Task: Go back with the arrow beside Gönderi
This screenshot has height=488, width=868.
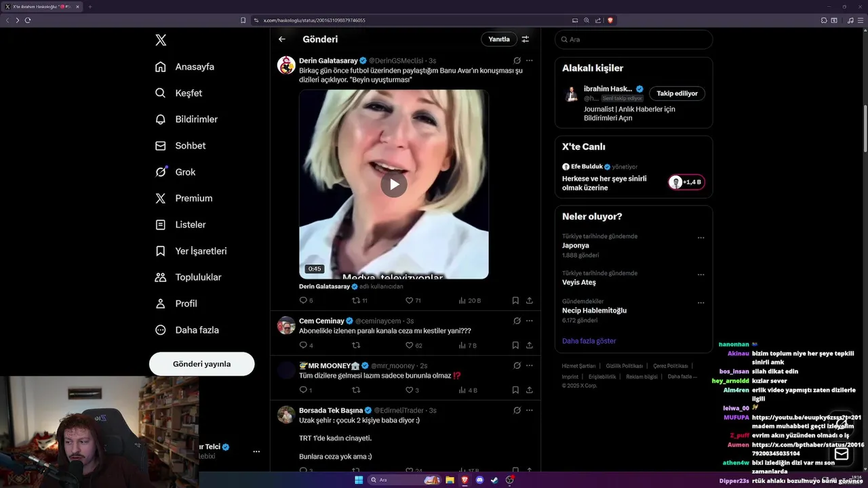Action: (x=282, y=39)
